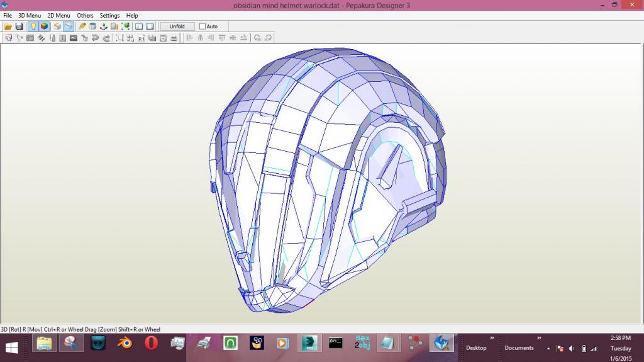This screenshot has height=362, width=644.
Task: Toggle the colored cube texture display icon
Action: tap(44, 26)
